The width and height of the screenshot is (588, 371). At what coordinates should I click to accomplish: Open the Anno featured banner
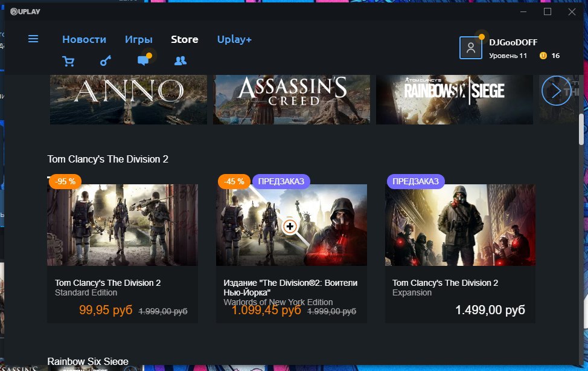click(x=128, y=100)
